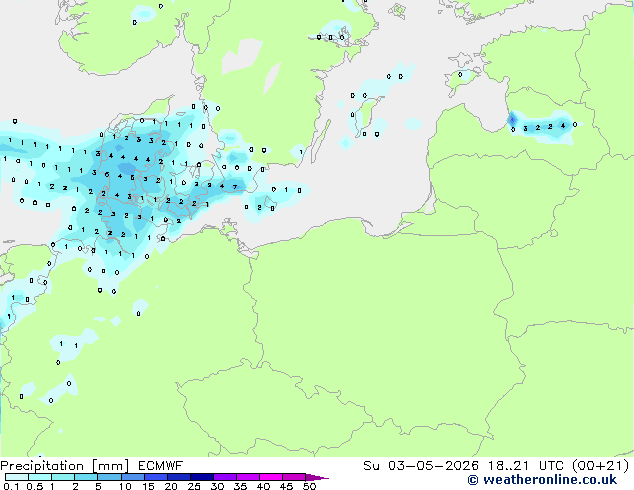Click the '0.1' legend scale label
The image size is (634, 490).
tap(11, 486)
